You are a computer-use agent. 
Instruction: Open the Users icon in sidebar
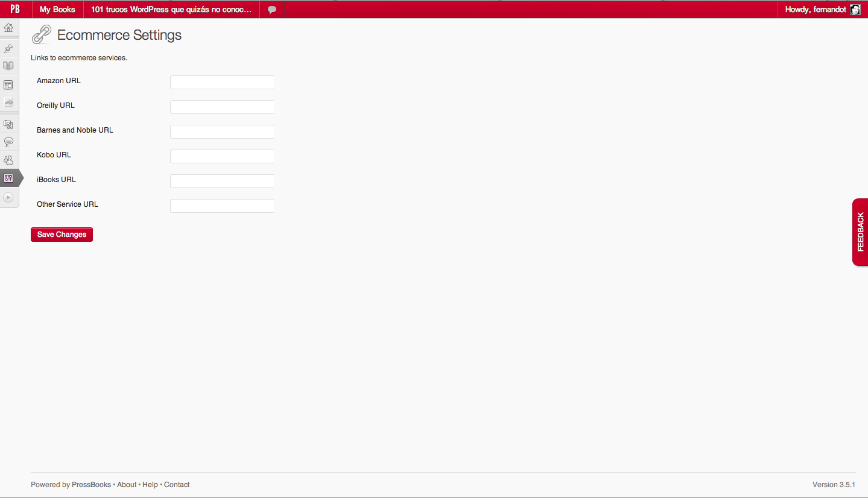[8, 160]
